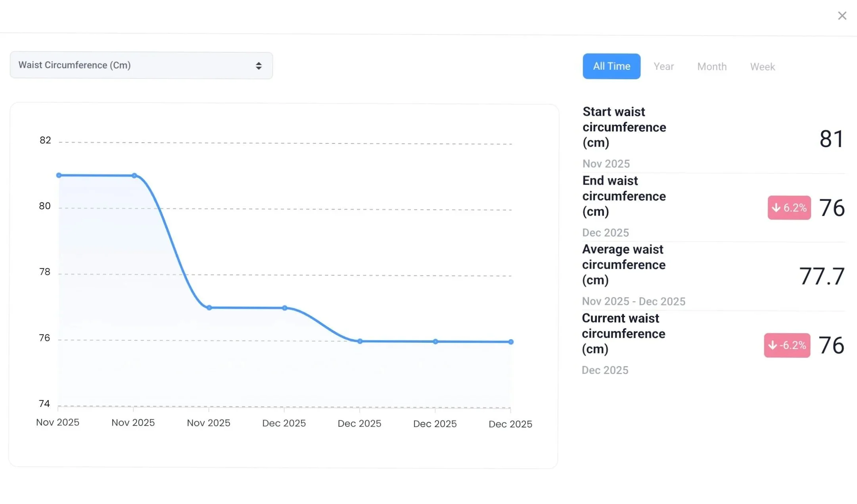Click the 6.2% decrease badge beside End waist
This screenshot has width=857, height=504.
point(789,208)
